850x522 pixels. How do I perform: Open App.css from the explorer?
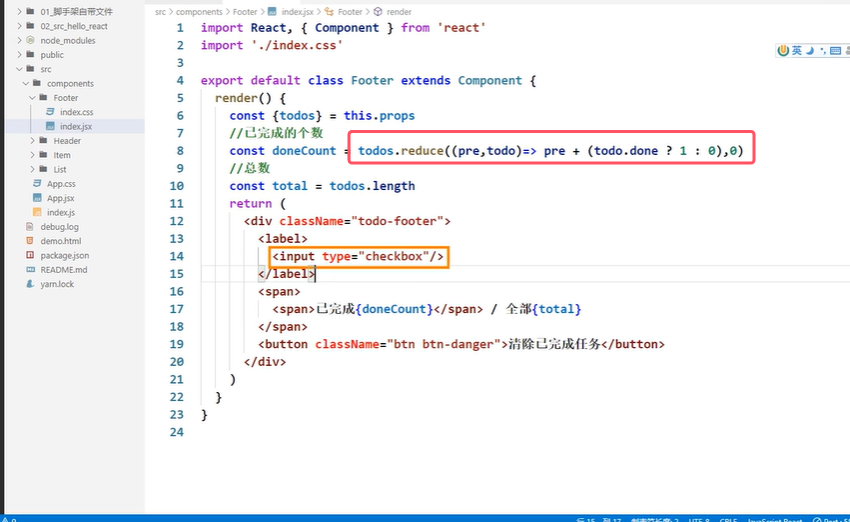coord(61,184)
